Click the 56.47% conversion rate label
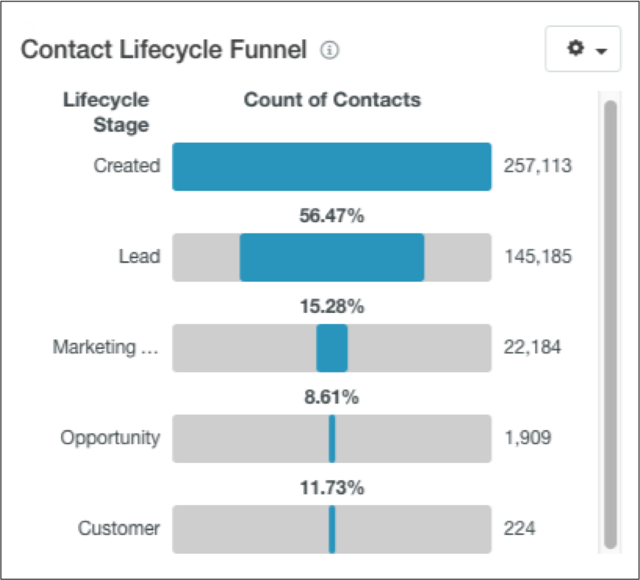 (331, 215)
